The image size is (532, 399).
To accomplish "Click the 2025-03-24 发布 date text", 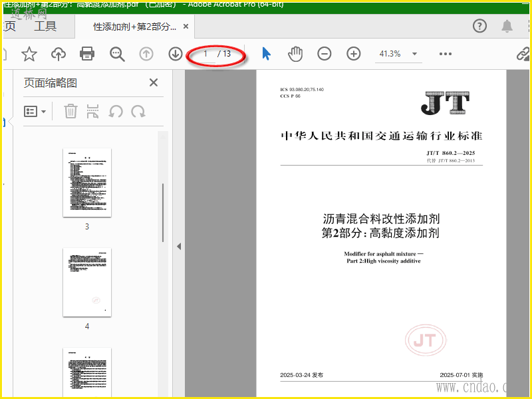I will [x=302, y=375].
